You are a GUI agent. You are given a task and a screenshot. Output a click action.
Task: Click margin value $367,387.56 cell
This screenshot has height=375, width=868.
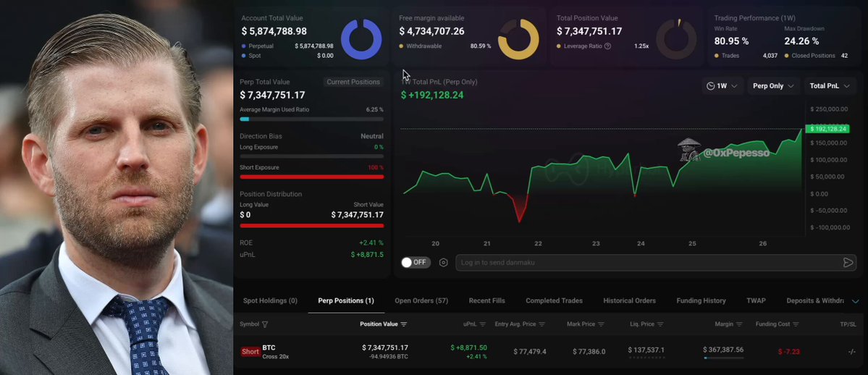[723, 350]
